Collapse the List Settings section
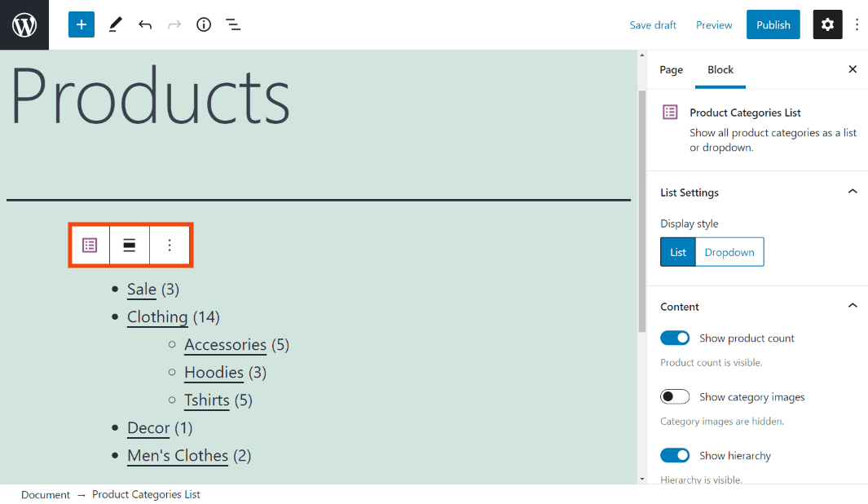Image resolution: width=868 pixels, height=504 pixels. coord(853,192)
